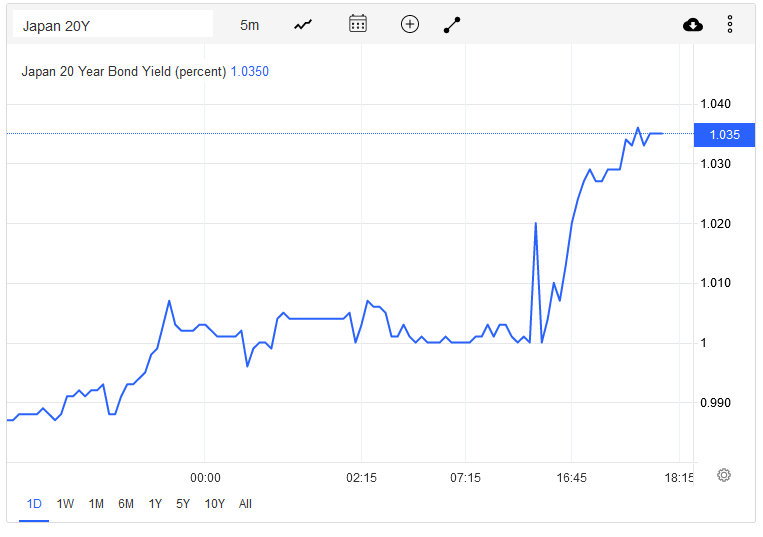Click the 02:15 time axis label

362,478
